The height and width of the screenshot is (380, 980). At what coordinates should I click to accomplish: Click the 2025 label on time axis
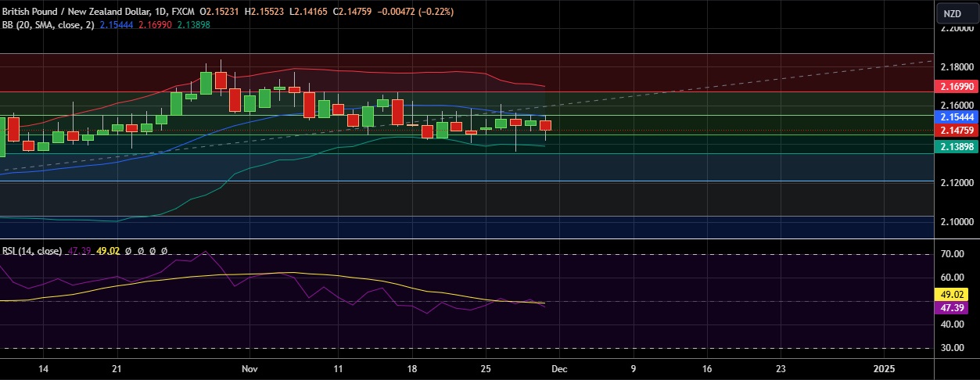tap(884, 368)
